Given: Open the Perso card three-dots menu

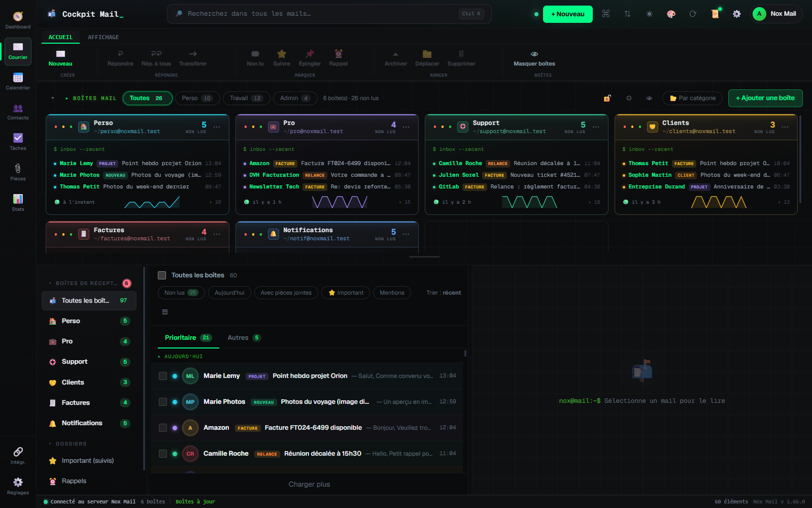Looking at the screenshot, I should pos(217,127).
